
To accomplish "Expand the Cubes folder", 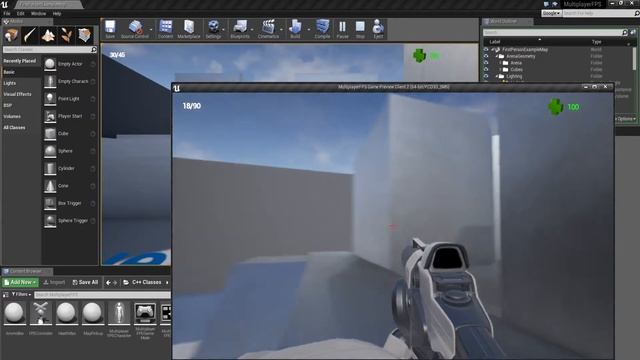I will 500,70.
